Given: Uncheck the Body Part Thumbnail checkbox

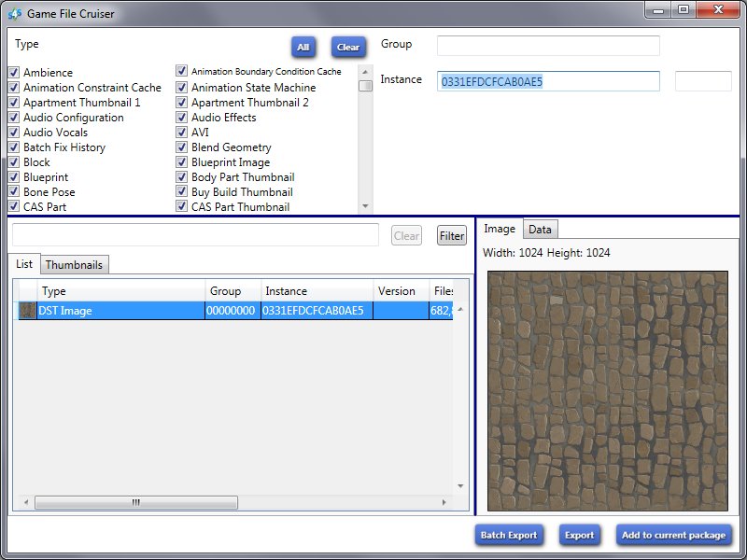Looking at the screenshot, I should [181, 177].
